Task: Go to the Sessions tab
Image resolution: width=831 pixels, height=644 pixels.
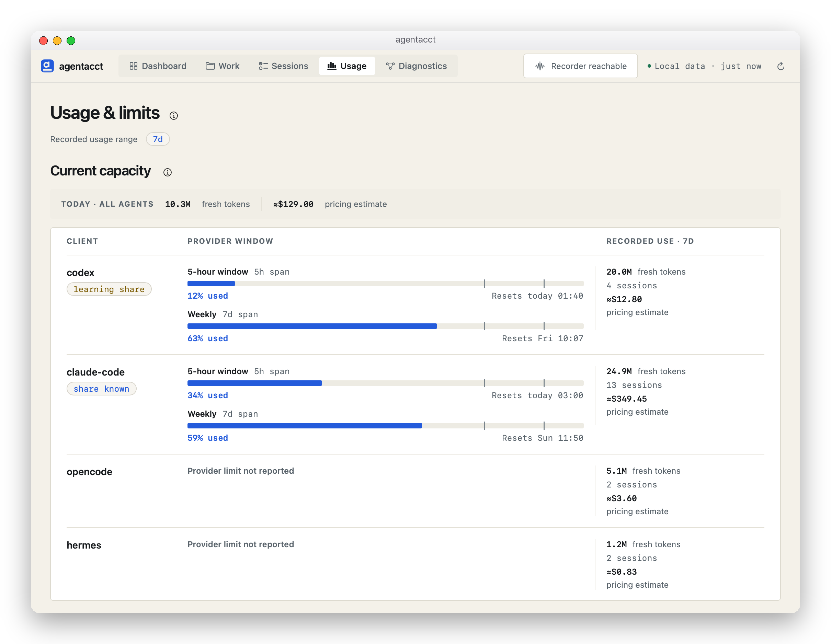Action: (284, 66)
